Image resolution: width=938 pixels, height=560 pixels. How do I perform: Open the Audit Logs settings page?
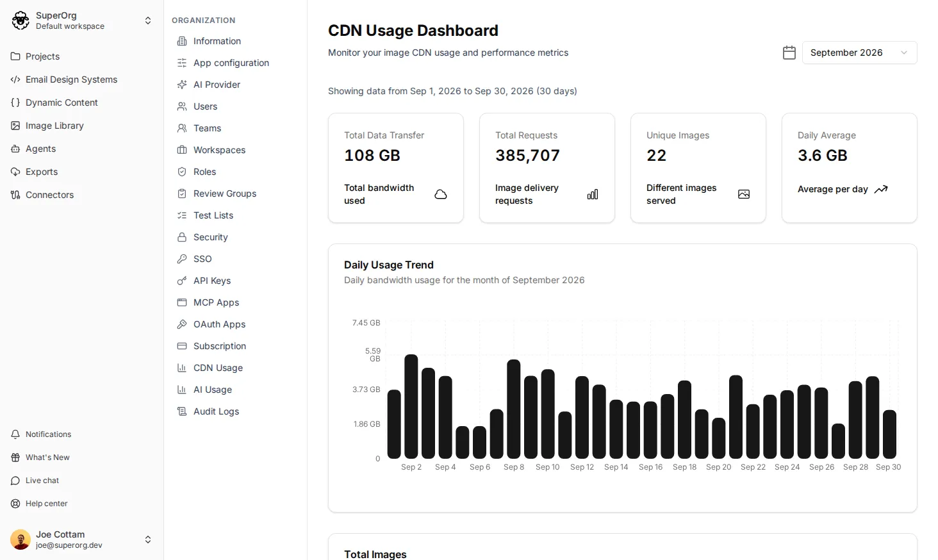pyautogui.click(x=216, y=411)
